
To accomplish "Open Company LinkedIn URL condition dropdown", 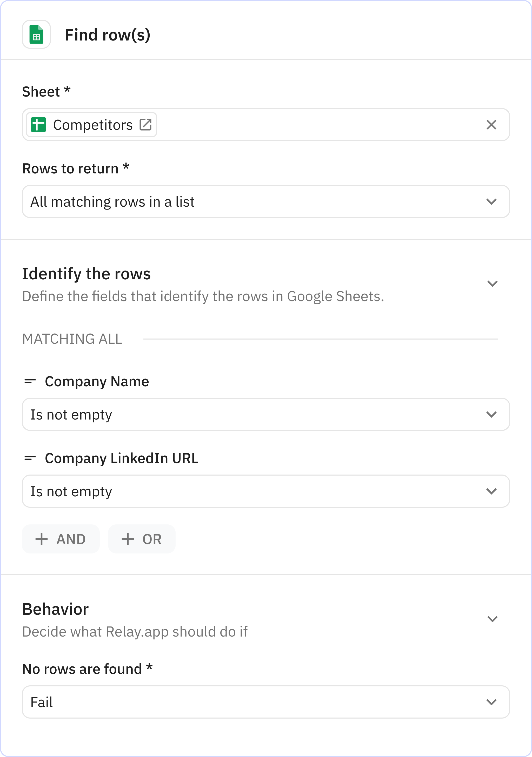I will pyautogui.click(x=265, y=491).
